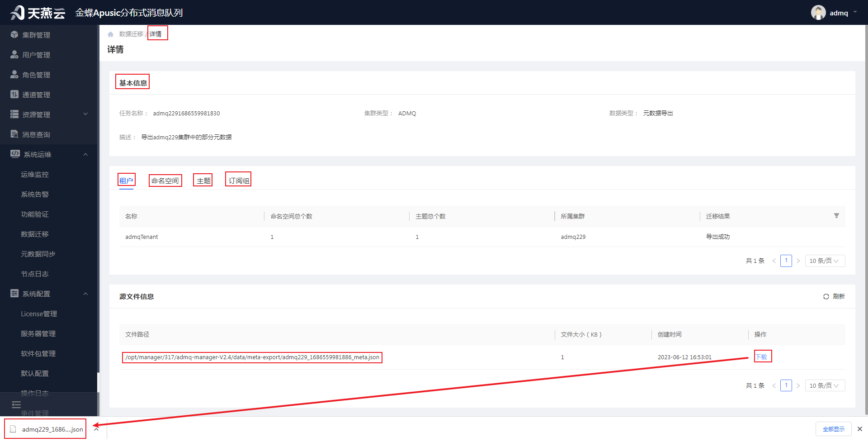Viewport: 868px width, 442px height.
Task: Collapse the 系统配置 submenu chevron
Action: tap(86, 294)
